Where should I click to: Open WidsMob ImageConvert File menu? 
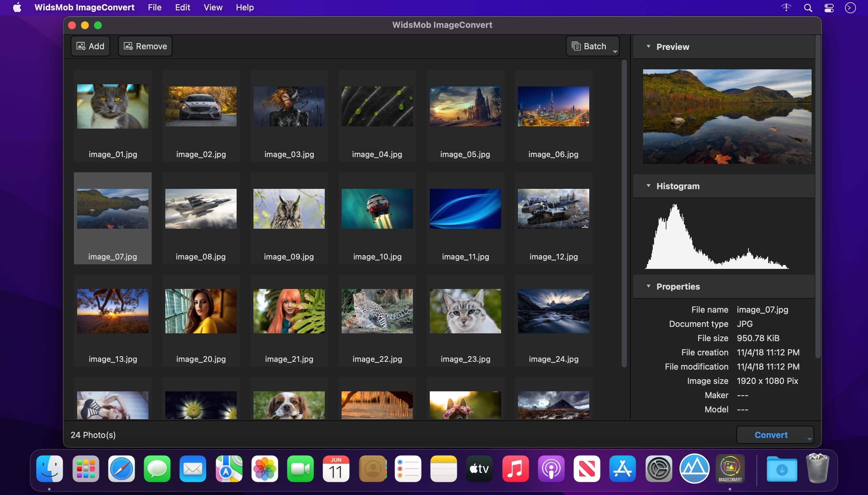tap(154, 7)
